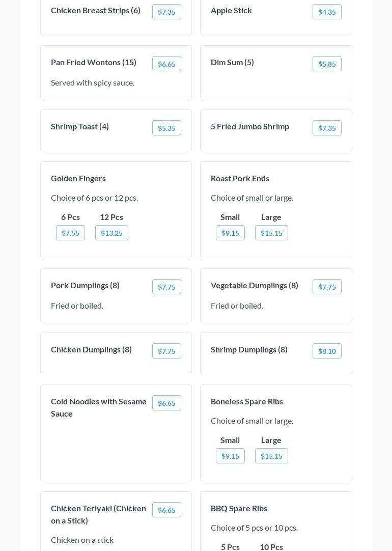This screenshot has width=392, height=551.
Task: Add Pan Fried Wontons for $6.65
Action: point(166,64)
